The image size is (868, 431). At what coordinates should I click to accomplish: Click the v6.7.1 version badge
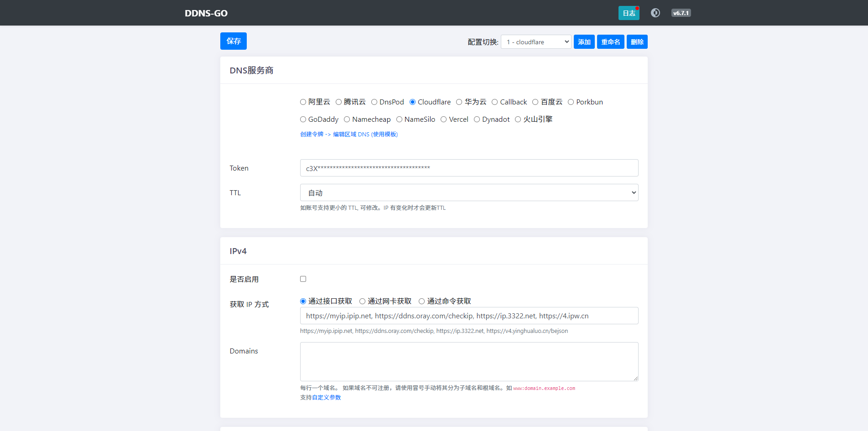681,13
